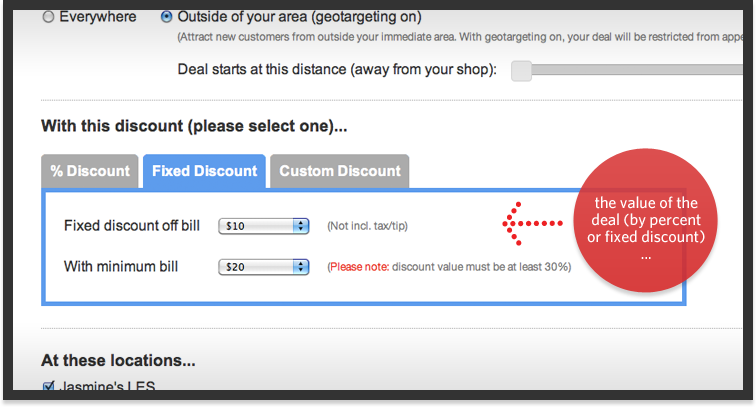
Task: Select the Fixed Discount tab
Action: pyautogui.click(x=204, y=171)
